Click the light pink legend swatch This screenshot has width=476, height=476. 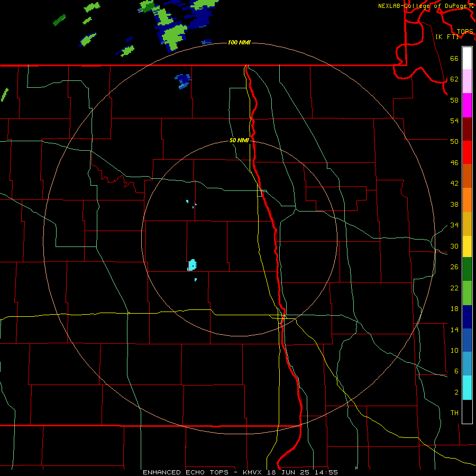click(x=467, y=81)
